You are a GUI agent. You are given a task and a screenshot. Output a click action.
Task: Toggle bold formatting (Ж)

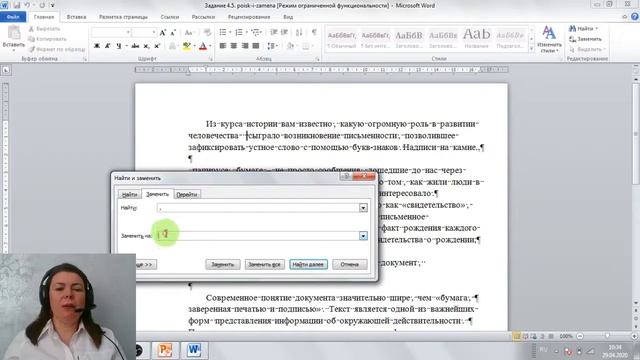(97, 46)
